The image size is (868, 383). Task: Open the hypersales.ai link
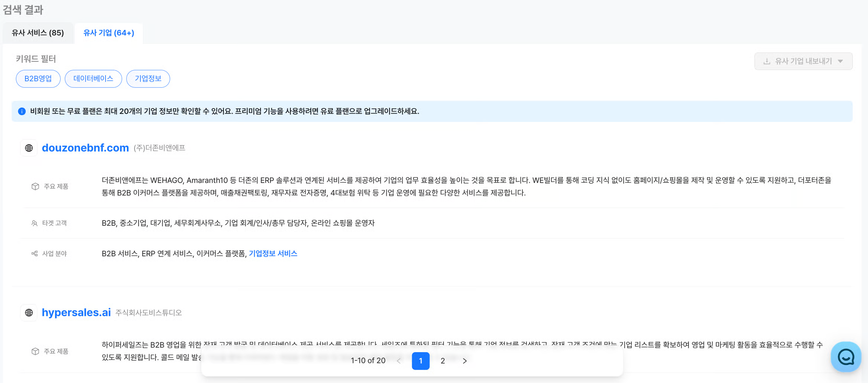(x=76, y=312)
